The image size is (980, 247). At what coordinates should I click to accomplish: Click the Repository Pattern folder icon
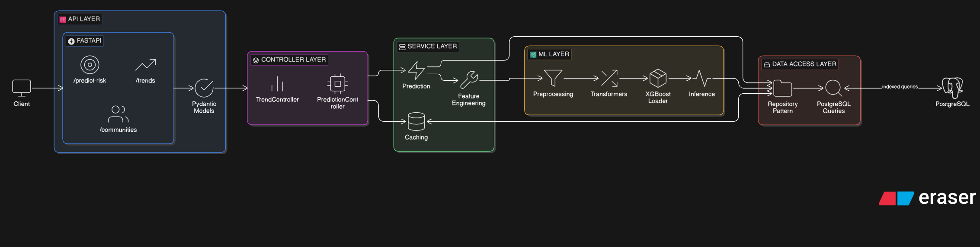(x=782, y=88)
